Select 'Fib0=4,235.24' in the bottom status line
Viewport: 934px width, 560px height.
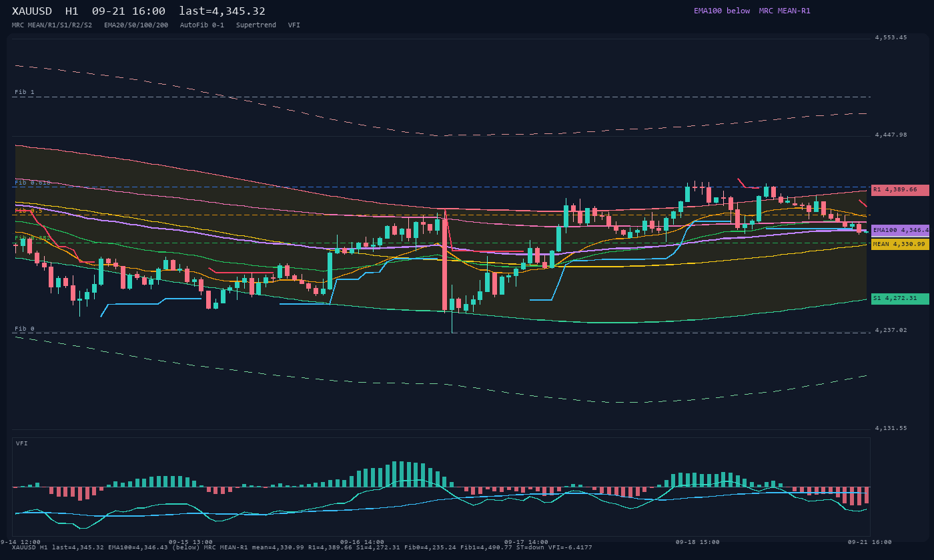tap(430, 547)
